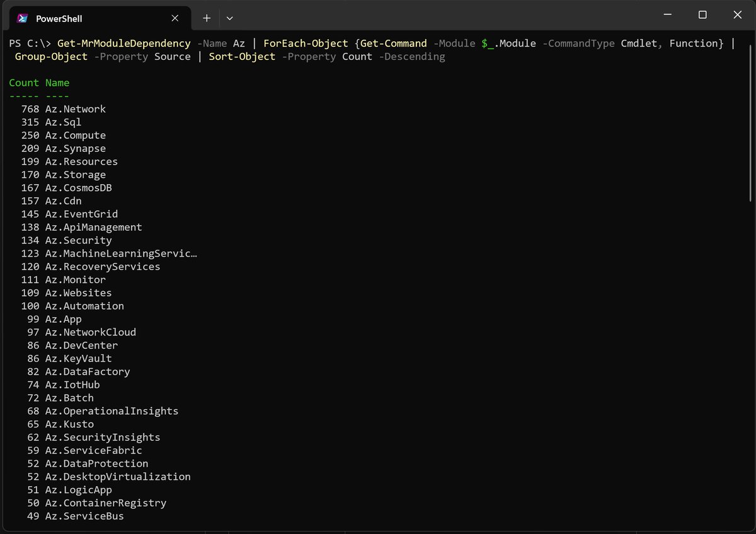Open the new tab profile dropdown chevron
The image size is (756, 534).
229,18
